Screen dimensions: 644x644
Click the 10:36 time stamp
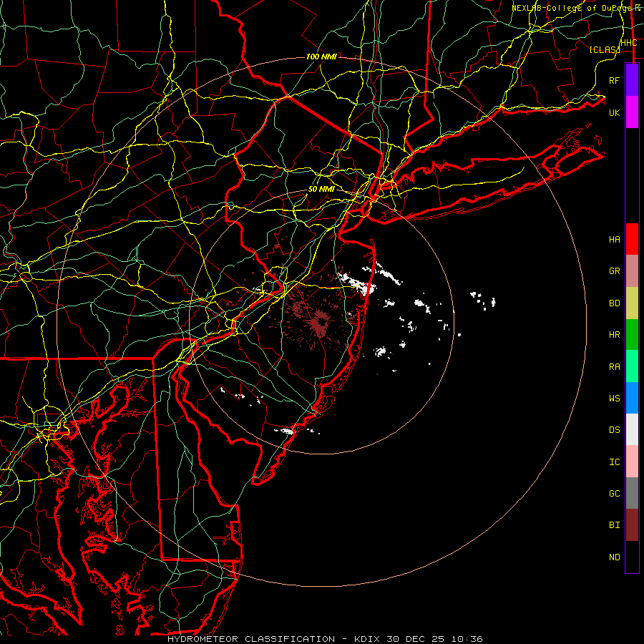click(x=467, y=639)
